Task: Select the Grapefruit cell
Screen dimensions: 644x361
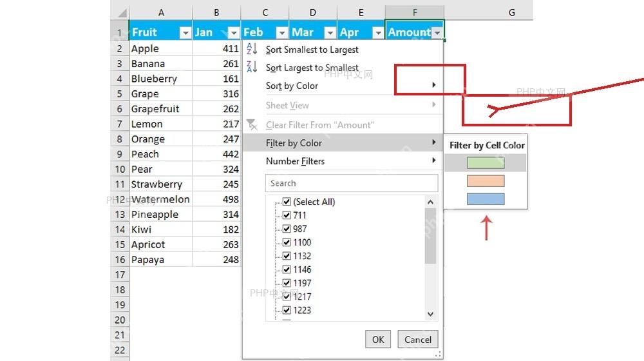Action: (x=160, y=109)
